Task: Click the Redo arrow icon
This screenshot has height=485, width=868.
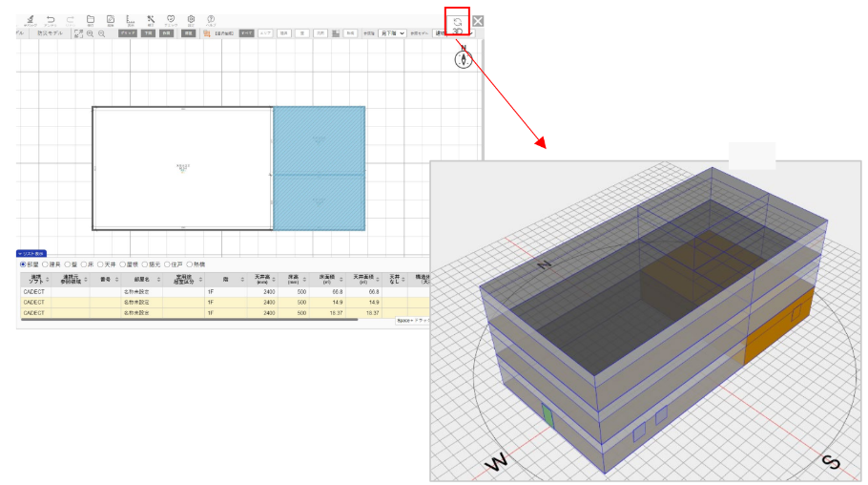Action: pyautogui.click(x=70, y=19)
